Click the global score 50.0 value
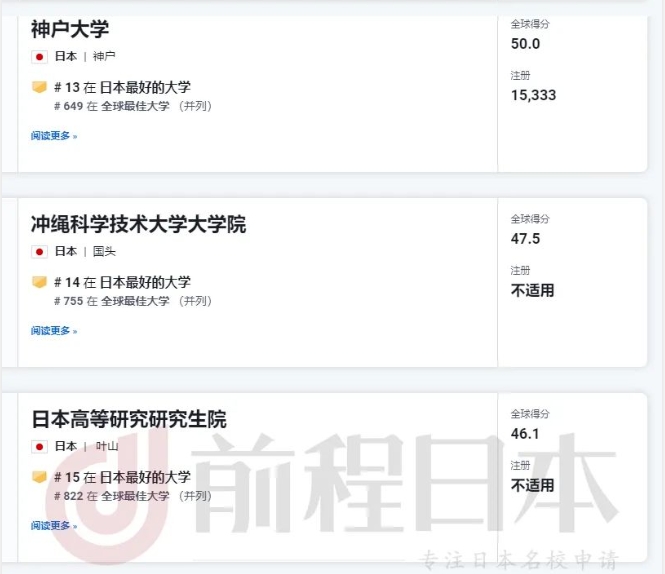This screenshot has width=665, height=574. pyautogui.click(x=525, y=44)
